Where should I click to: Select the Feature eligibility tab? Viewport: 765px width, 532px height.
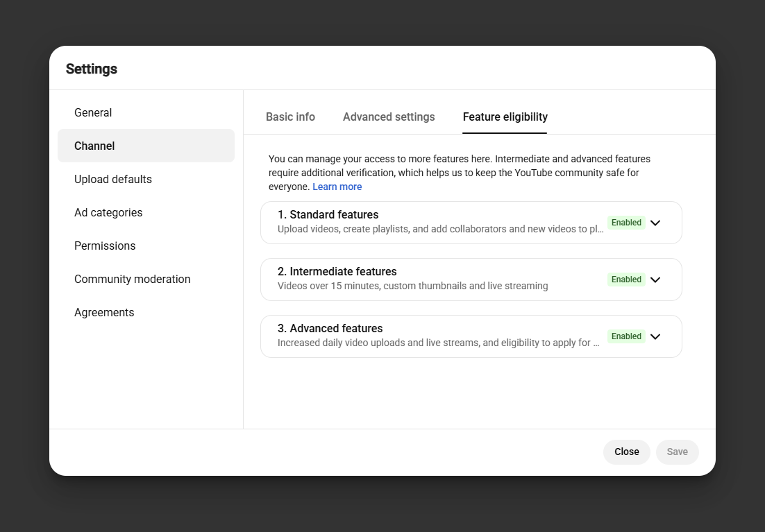[x=505, y=117]
